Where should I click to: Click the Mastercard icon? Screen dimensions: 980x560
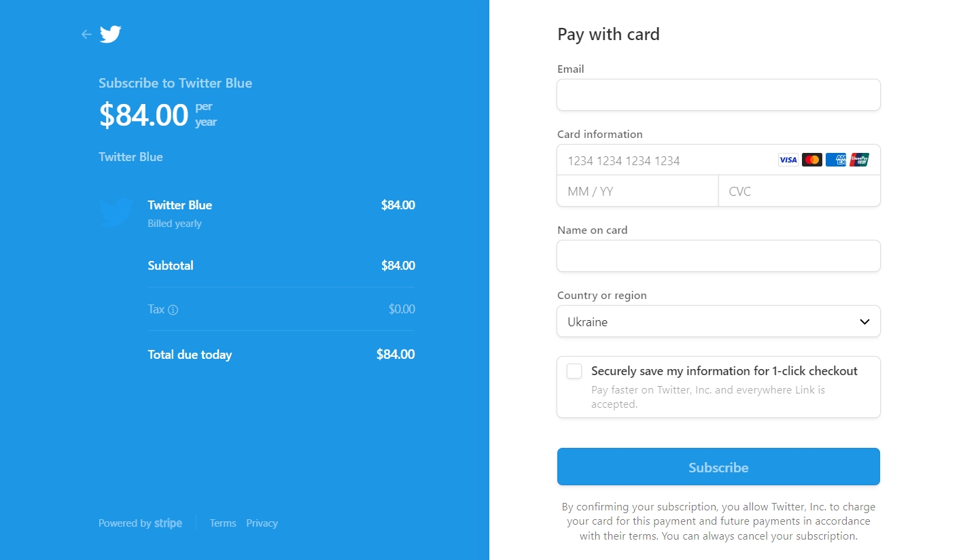point(811,160)
